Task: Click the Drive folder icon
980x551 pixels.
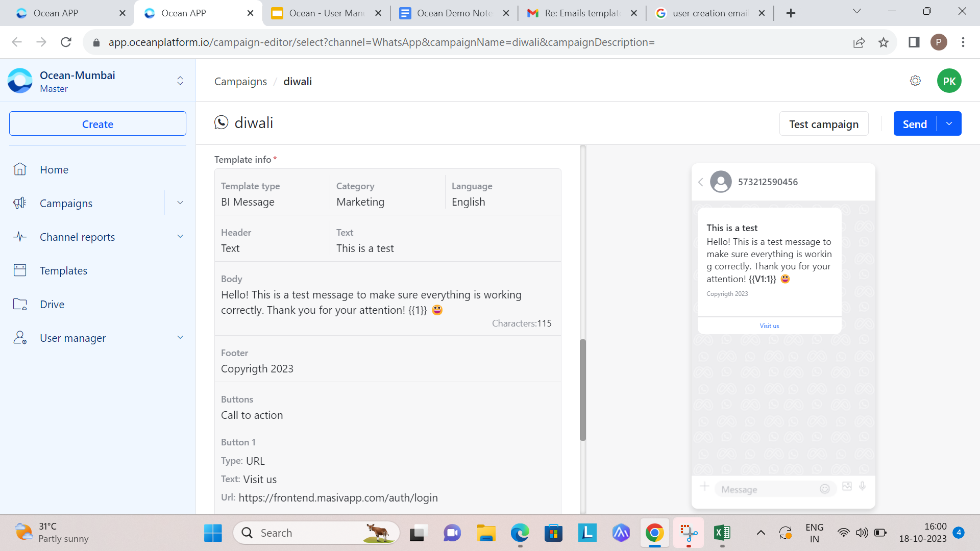Action: [20, 304]
